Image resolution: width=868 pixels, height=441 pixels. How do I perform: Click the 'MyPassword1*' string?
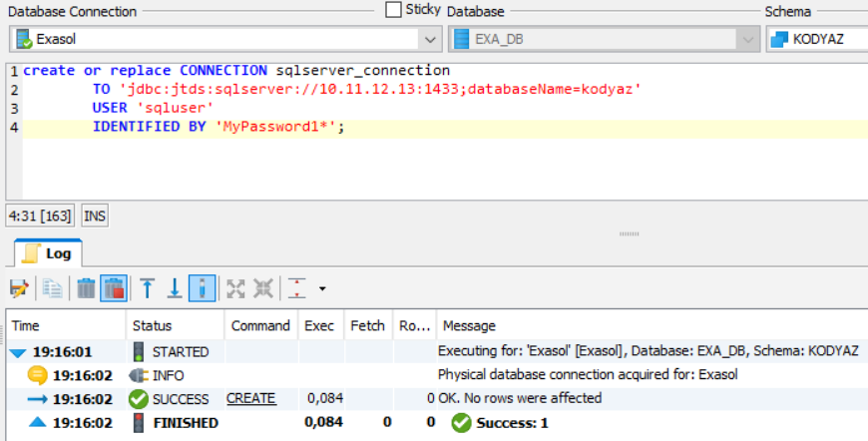pos(275,127)
